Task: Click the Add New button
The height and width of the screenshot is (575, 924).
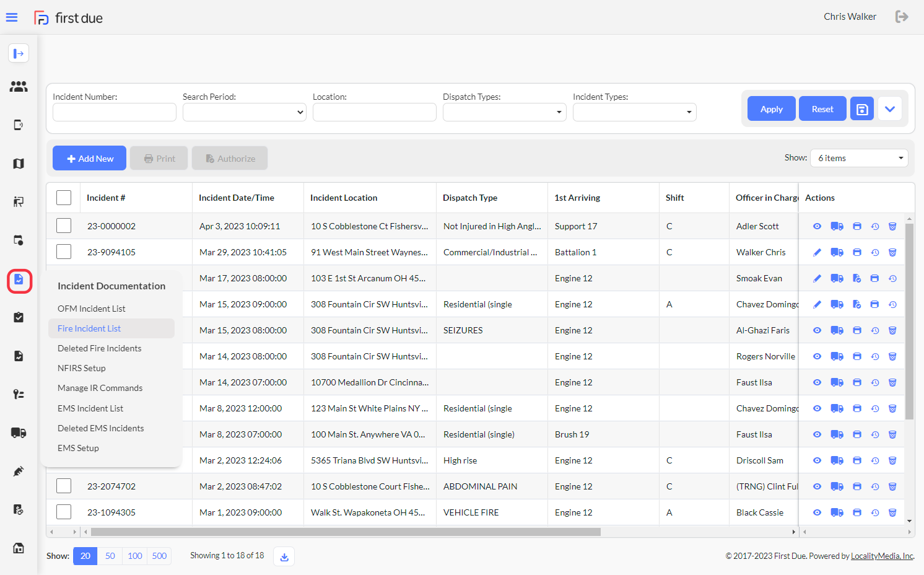Action: [90, 159]
